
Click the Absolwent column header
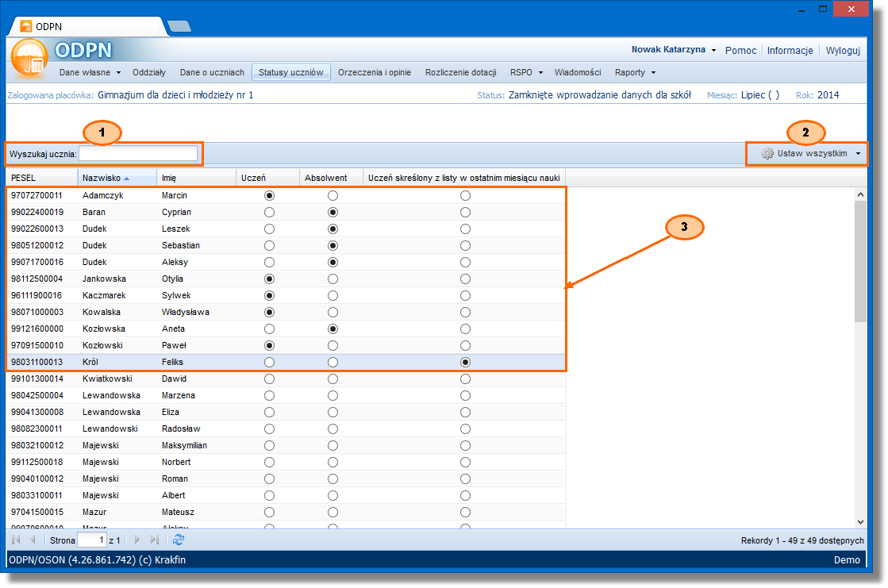[331, 178]
